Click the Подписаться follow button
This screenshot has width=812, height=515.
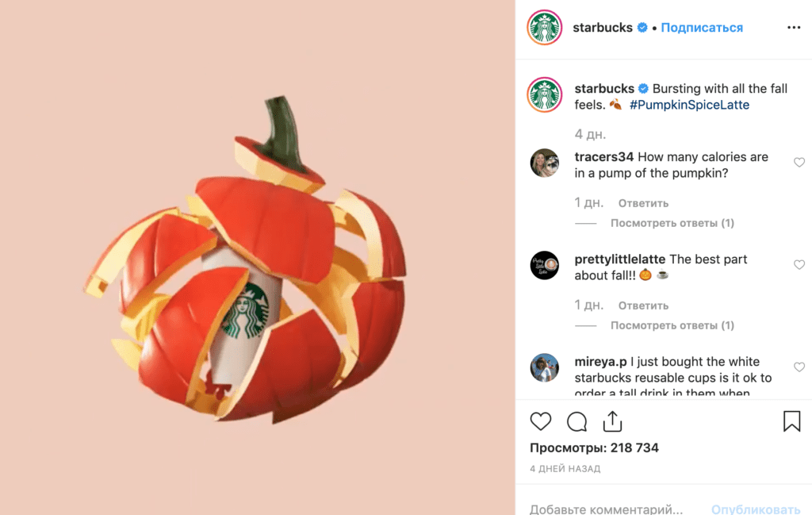[702, 28]
